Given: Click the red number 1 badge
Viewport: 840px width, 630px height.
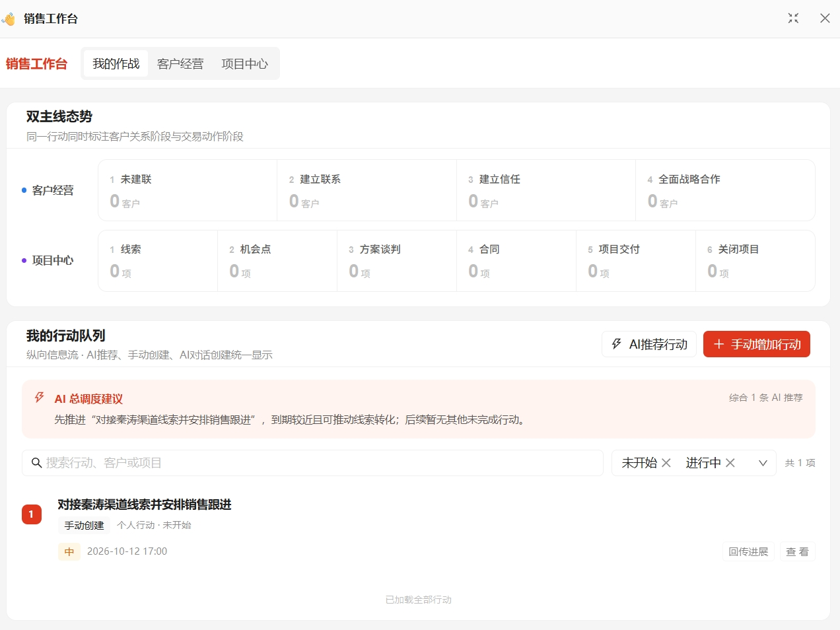Looking at the screenshot, I should pyautogui.click(x=32, y=514).
